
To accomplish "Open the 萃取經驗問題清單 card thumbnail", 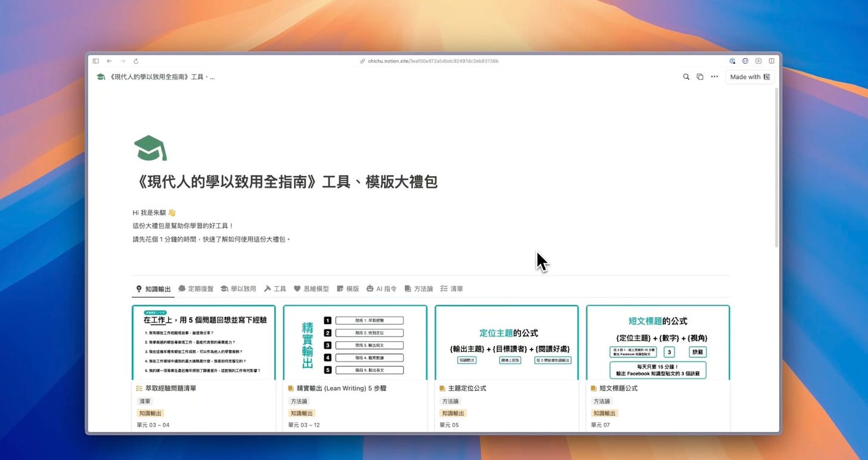I will coord(204,342).
